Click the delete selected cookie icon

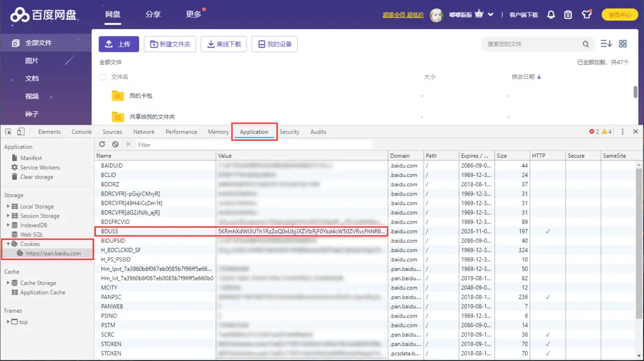(128, 144)
